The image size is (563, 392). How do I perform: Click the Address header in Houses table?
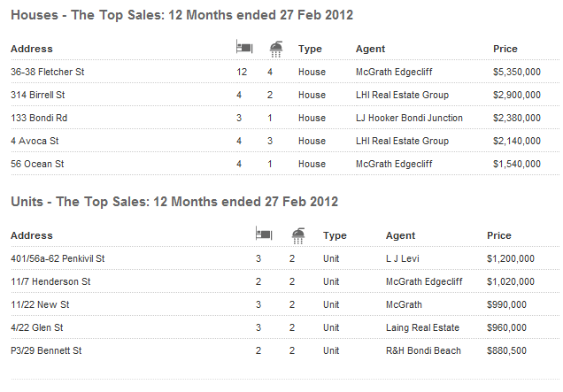[x=32, y=49]
